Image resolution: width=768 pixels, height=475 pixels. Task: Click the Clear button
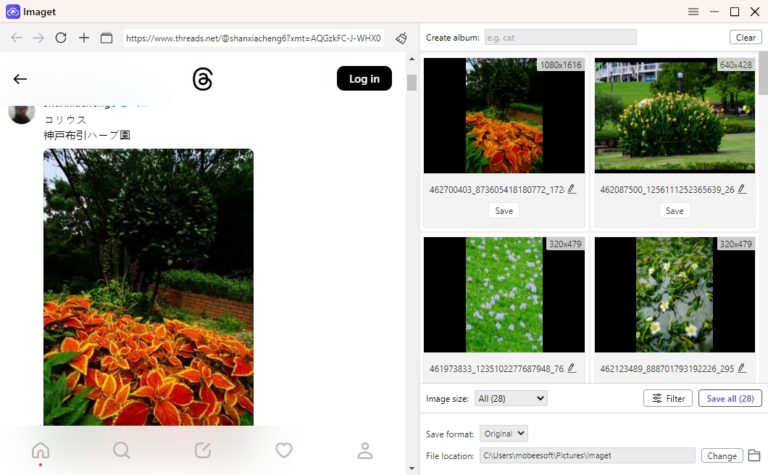[745, 38]
